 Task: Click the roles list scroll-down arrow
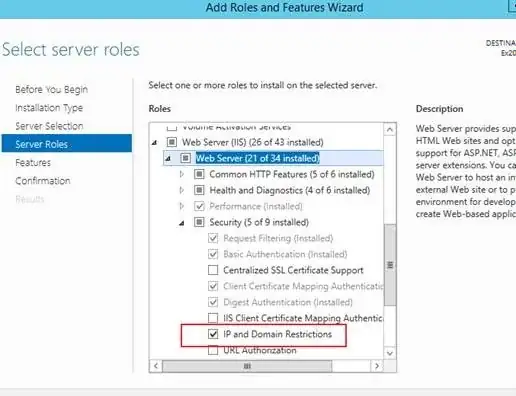click(390, 353)
